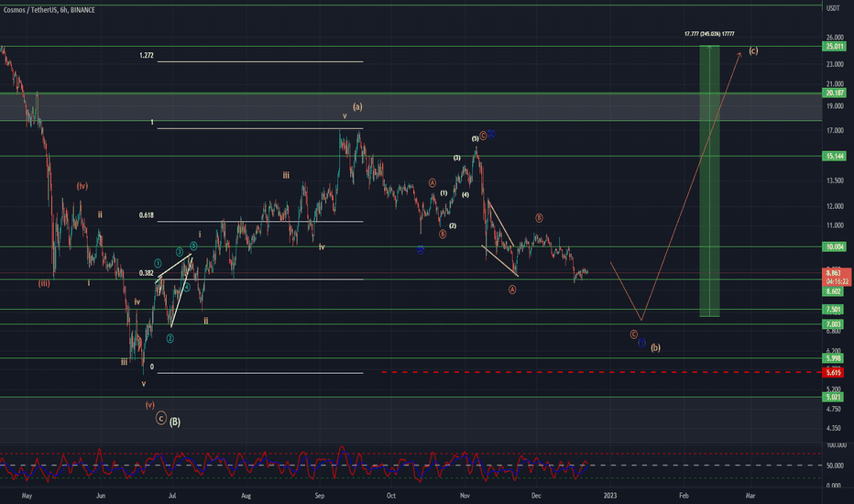Click the orange (iv) wave label
854x504 pixels.
pos(82,186)
